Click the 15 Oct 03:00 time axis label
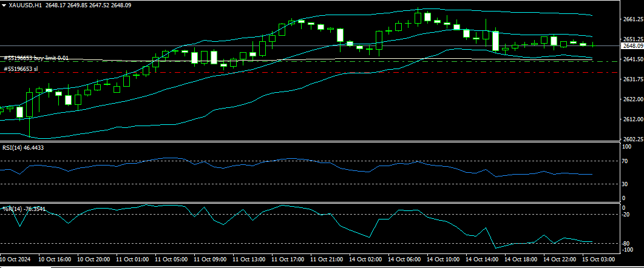The height and width of the screenshot is (268, 644). click(x=595, y=259)
